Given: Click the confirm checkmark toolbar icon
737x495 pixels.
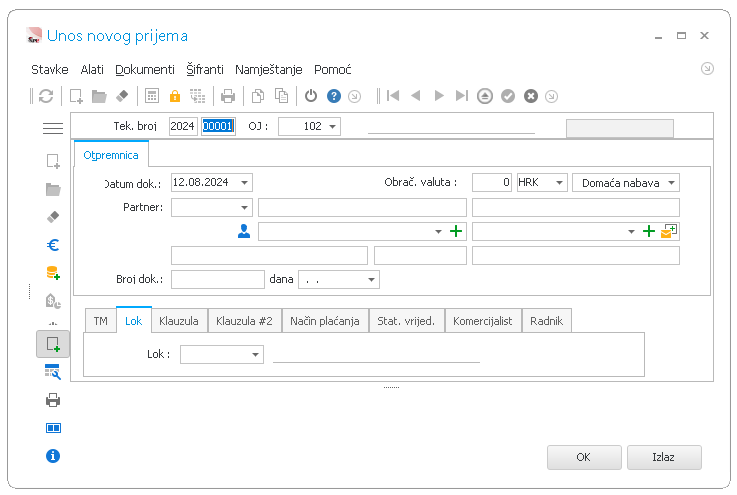Looking at the screenshot, I should 508,96.
